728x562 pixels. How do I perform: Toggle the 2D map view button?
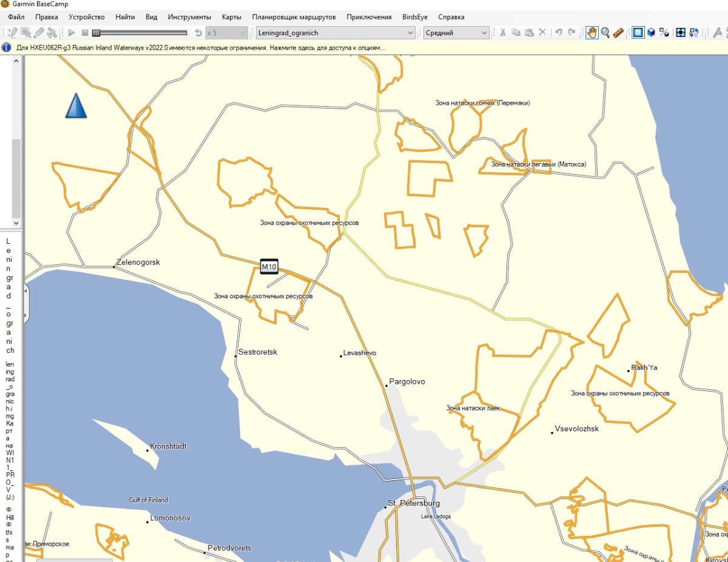point(638,33)
